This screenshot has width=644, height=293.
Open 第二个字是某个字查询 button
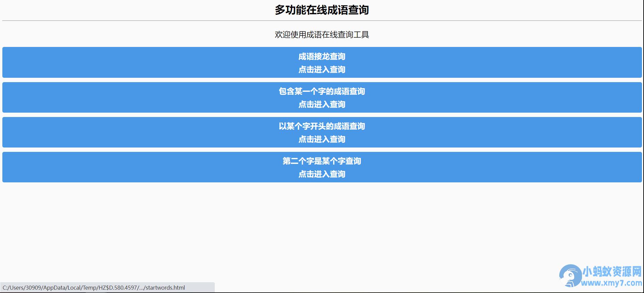[322, 167]
